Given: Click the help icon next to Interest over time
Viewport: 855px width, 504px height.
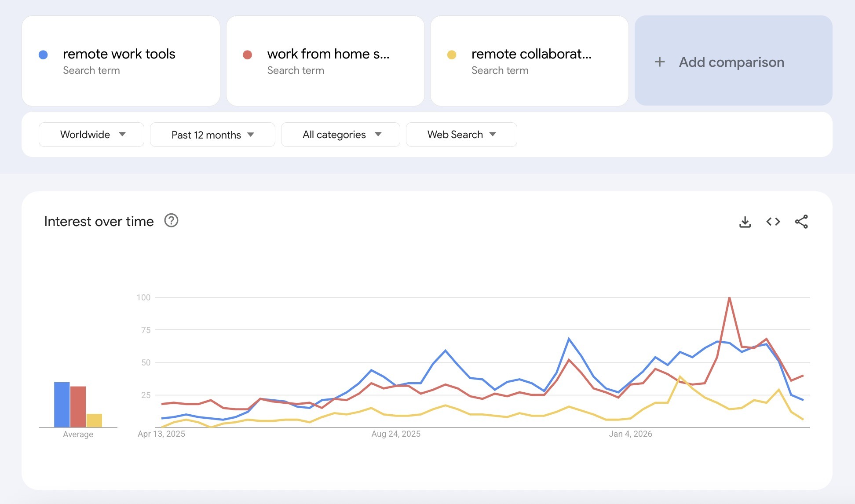Looking at the screenshot, I should 171,221.
